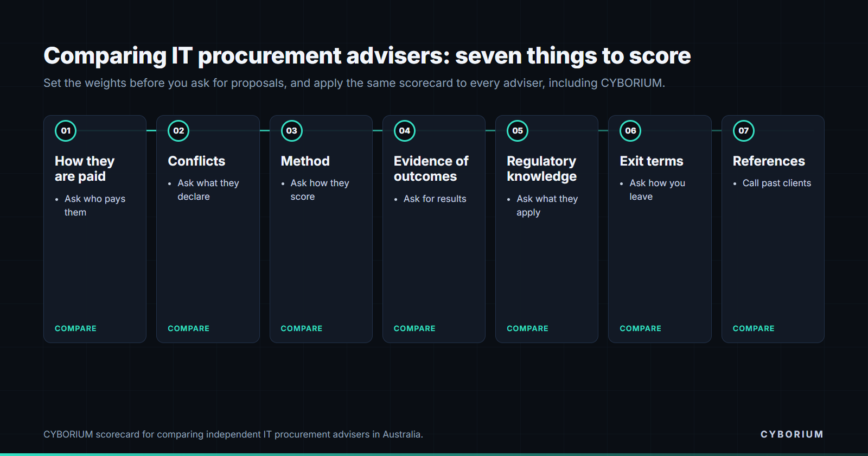
Task: Click the 05 step number badge
Action: [518, 131]
